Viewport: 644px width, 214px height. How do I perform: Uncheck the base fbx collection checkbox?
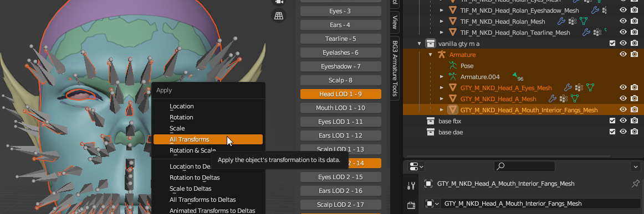coord(612,121)
